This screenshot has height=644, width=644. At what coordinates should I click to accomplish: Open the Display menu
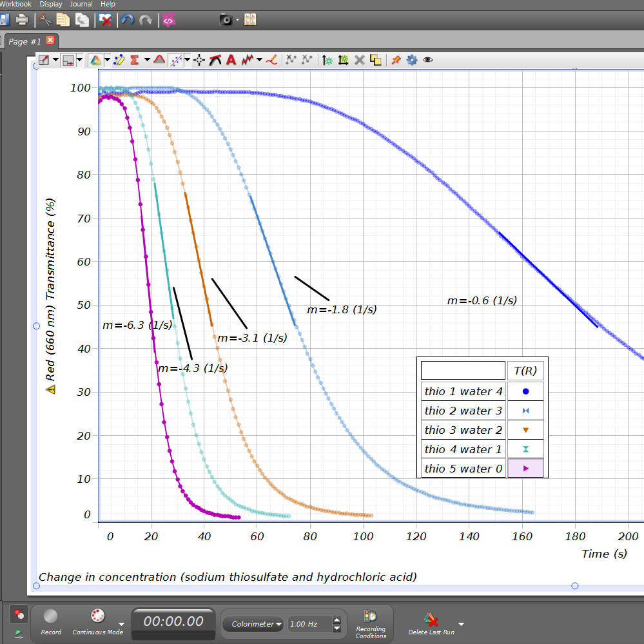[50, 4]
